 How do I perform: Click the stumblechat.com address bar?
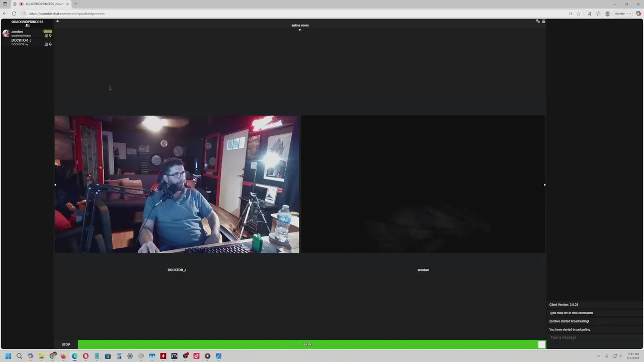(292, 14)
